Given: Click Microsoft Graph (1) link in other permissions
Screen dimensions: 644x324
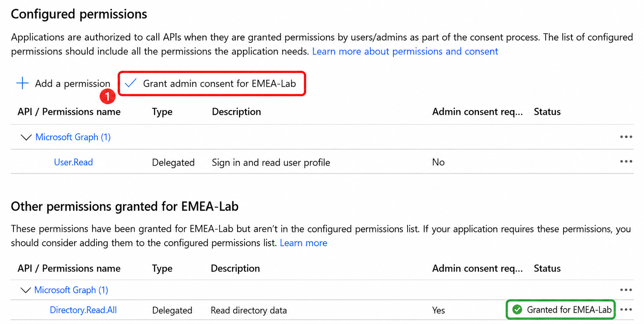Looking at the screenshot, I should point(71,290).
